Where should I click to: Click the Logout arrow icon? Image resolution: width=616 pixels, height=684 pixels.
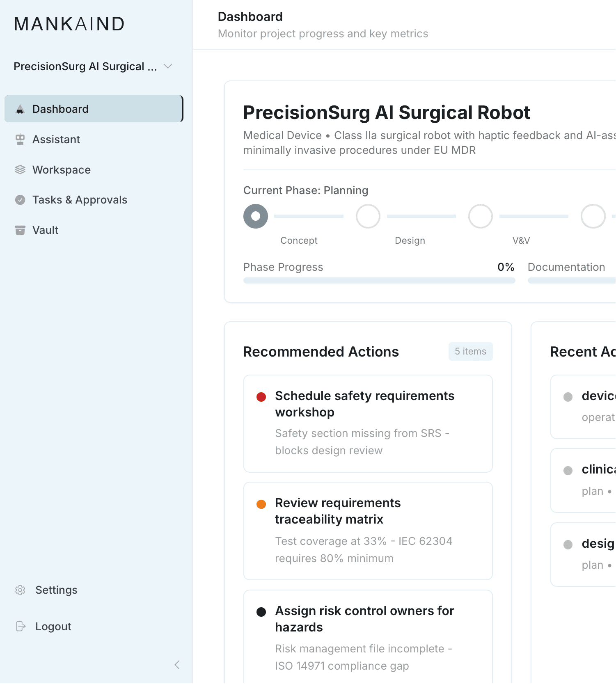pos(21,626)
